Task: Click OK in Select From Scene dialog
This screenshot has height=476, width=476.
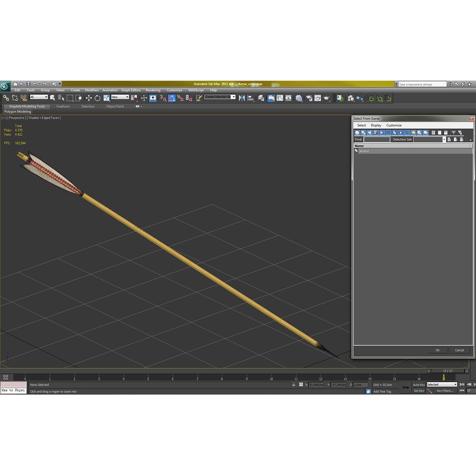Action: [x=438, y=350]
